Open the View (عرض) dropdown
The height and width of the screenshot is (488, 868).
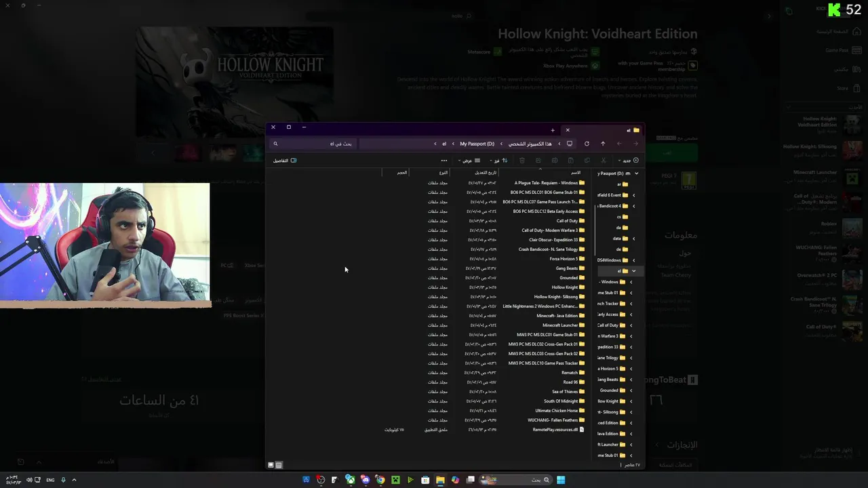[x=470, y=161]
